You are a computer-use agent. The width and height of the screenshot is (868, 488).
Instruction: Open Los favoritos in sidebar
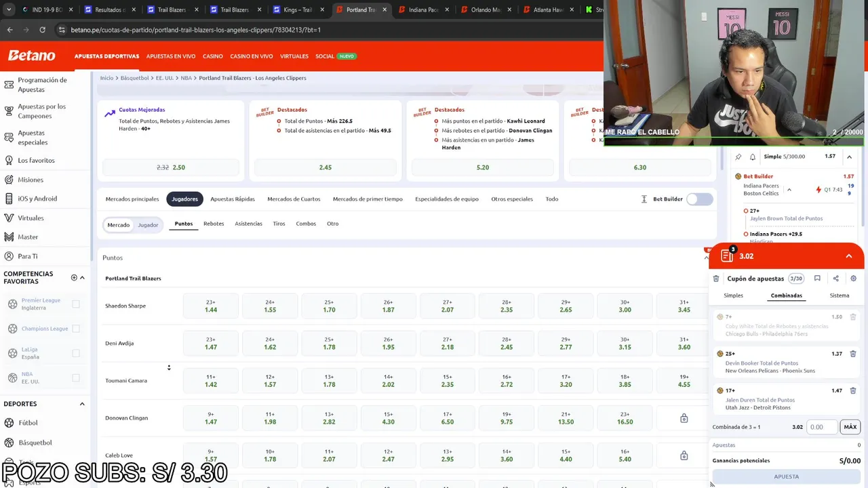coord(36,161)
